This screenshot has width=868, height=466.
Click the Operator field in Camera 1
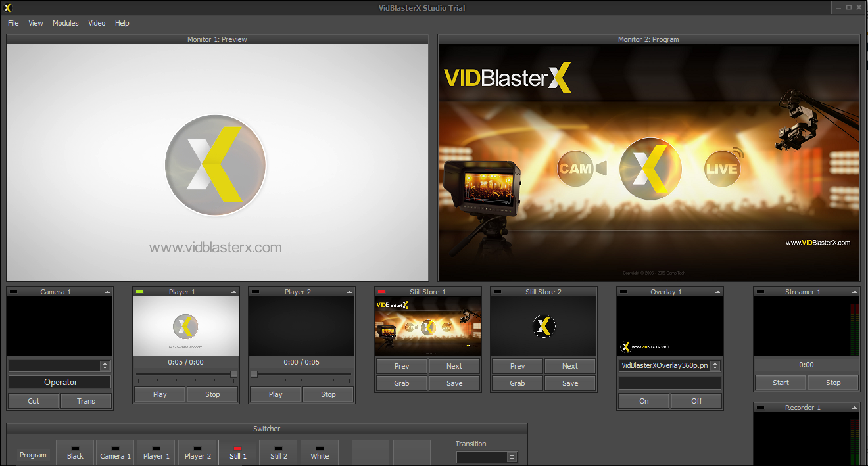pyautogui.click(x=60, y=382)
